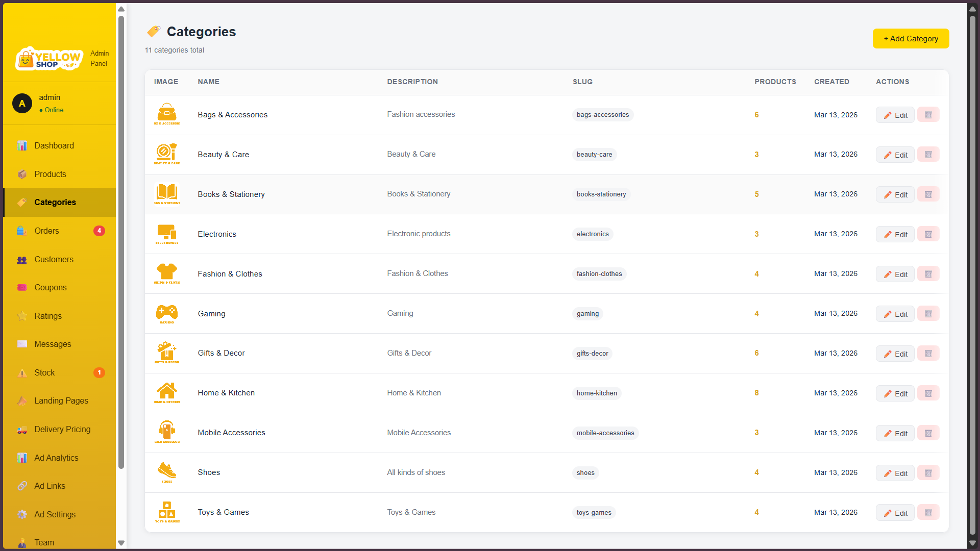
Task: Click the Messages envelope icon
Action: pyautogui.click(x=22, y=344)
